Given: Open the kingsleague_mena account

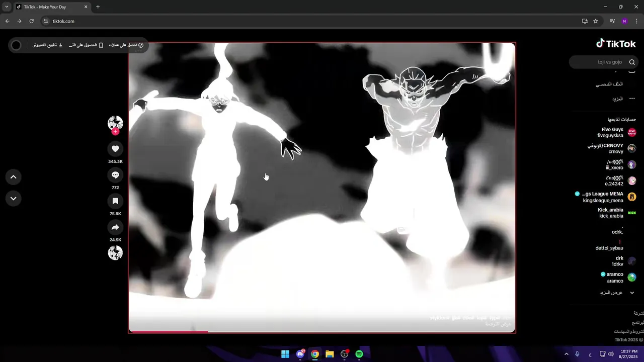Looking at the screenshot, I should 606,197.
